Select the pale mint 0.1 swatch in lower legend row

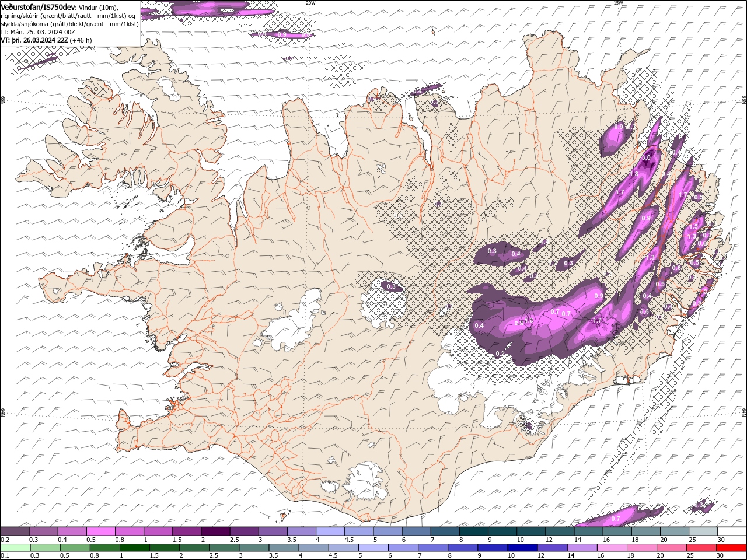point(15,548)
